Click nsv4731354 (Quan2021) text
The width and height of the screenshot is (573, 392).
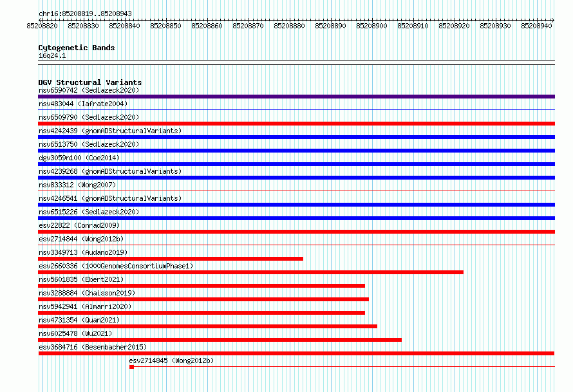79,320
